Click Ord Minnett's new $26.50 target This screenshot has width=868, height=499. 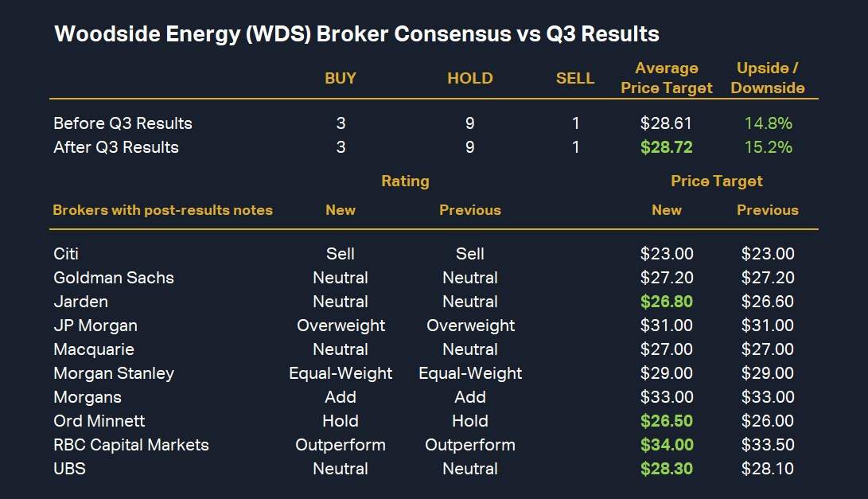[667, 421]
